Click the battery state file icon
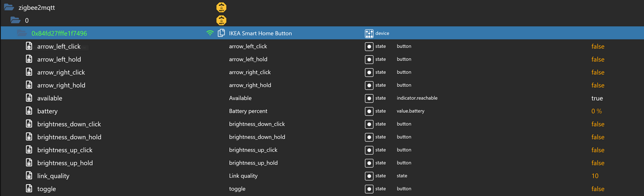This screenshot has width=644, height=196. 30,111
